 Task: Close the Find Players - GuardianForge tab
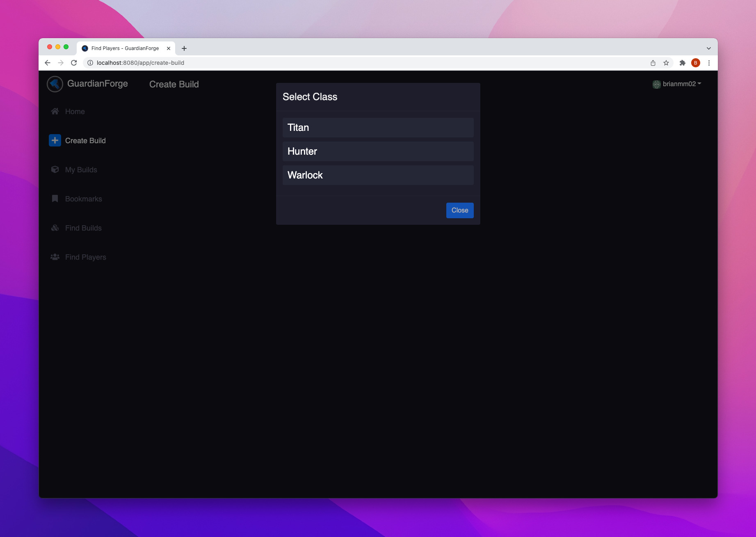169,48
